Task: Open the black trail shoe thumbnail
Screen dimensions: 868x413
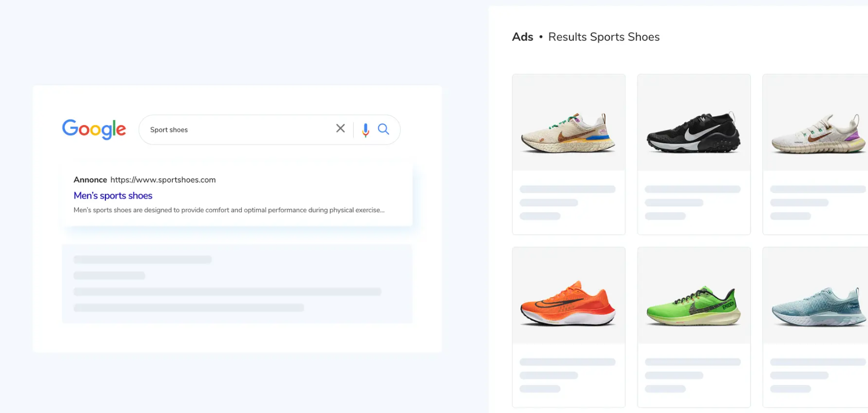Action: [x=694, y=123]
